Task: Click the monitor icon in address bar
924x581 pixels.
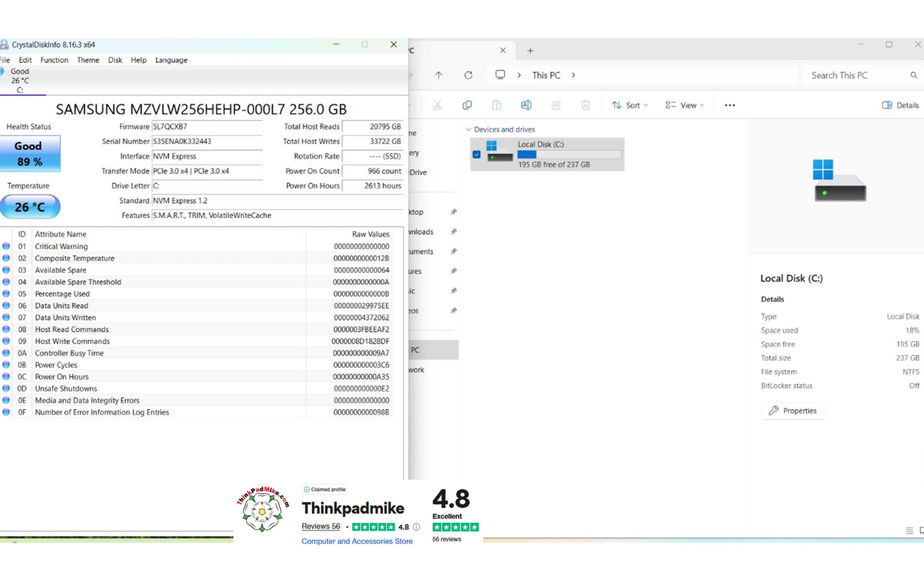Action: (500, 75)
